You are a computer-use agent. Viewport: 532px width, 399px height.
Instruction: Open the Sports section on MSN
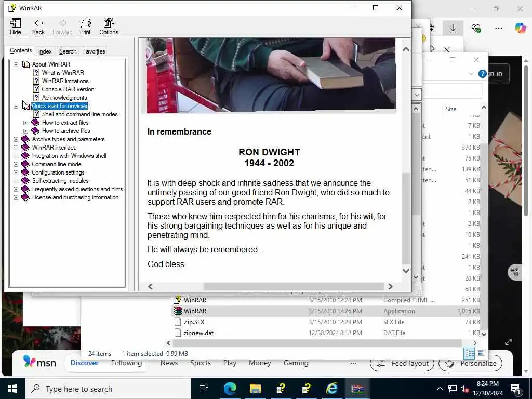click(x=200, y=363)
